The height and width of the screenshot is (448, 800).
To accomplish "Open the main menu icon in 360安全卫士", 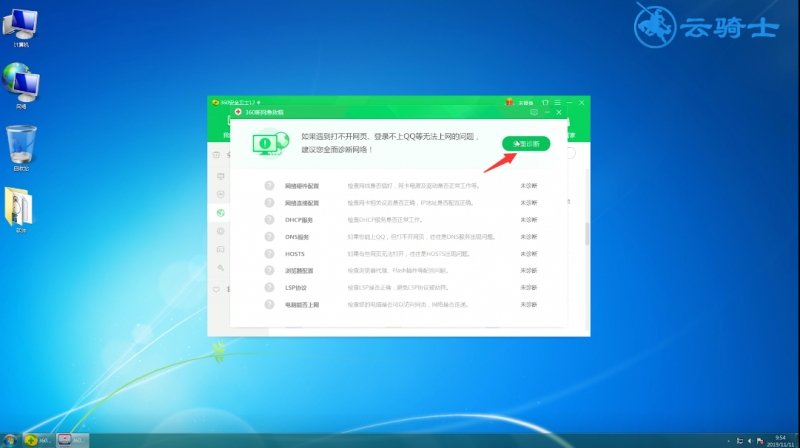I will tap(558, 103).
